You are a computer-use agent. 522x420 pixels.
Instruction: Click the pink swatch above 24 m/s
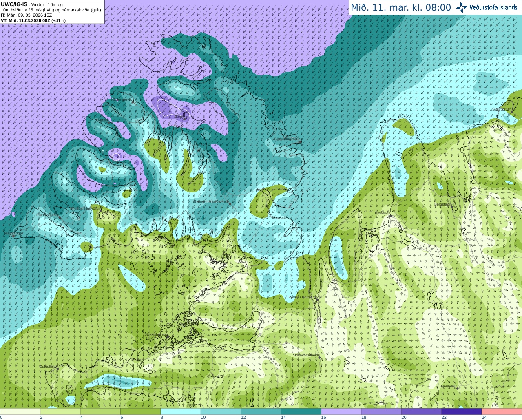(x=502, y=411)
